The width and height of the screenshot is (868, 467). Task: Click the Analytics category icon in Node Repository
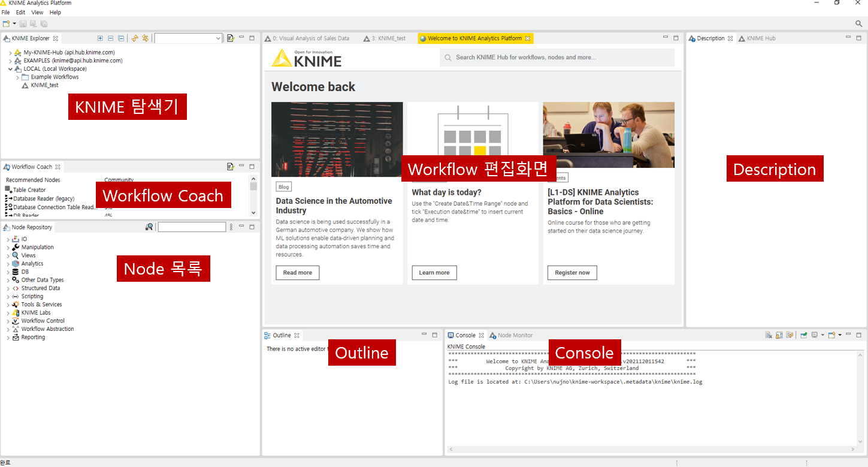coord(16,264)
